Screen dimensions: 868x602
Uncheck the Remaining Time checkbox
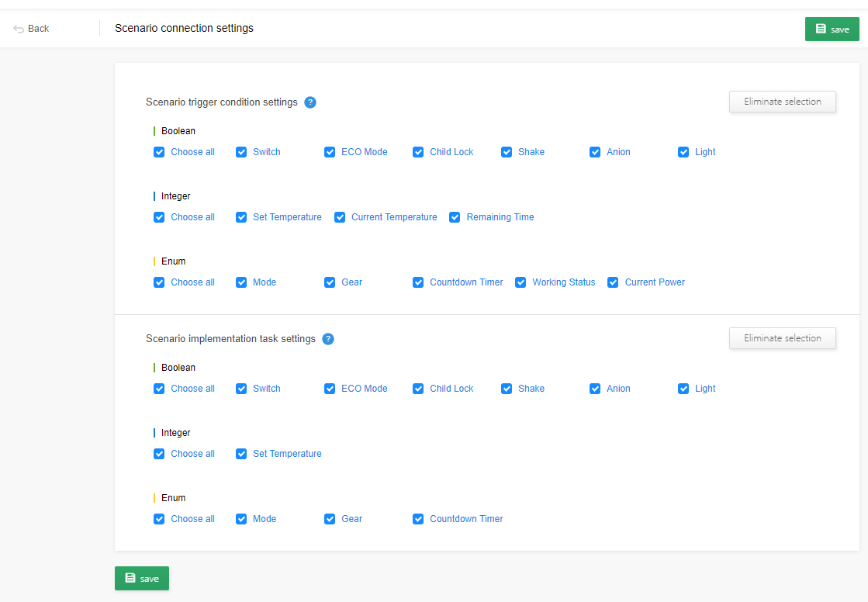[455, 217]
